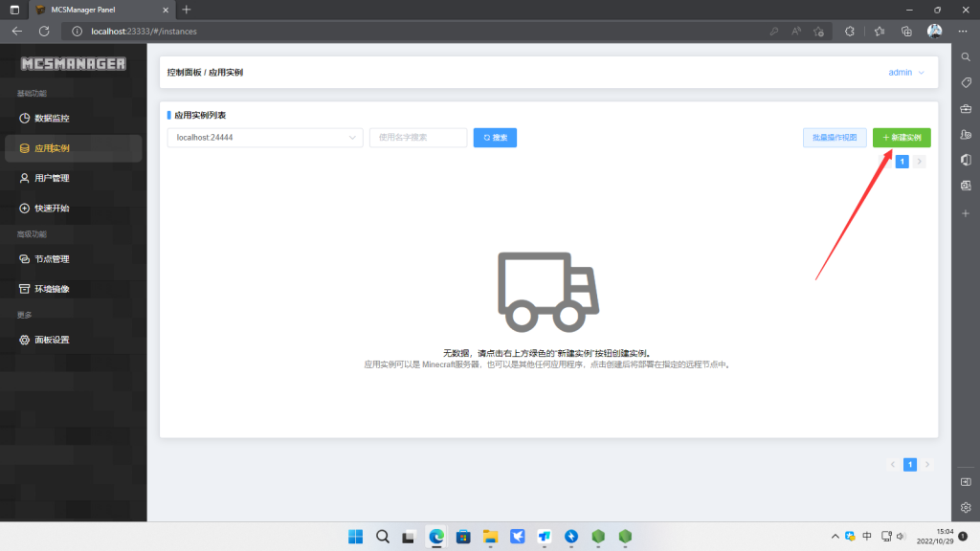Open browser extensions puzzle icon
Screen dimensions: 980x551
click(x=850, y=32)
